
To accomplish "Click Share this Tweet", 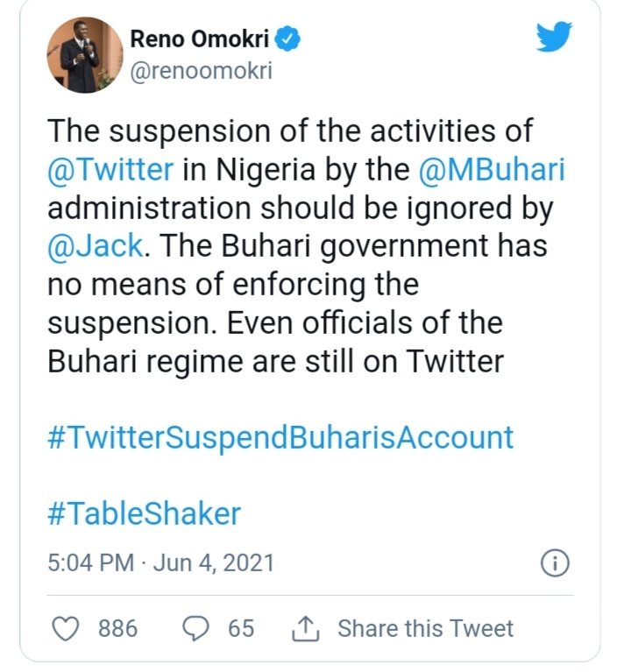I will (425, 628).
